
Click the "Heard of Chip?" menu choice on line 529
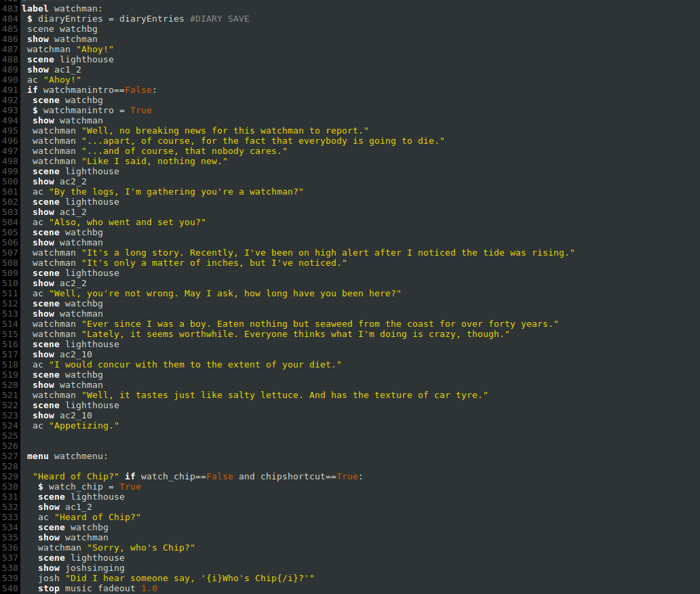click(x=76, y=477)
